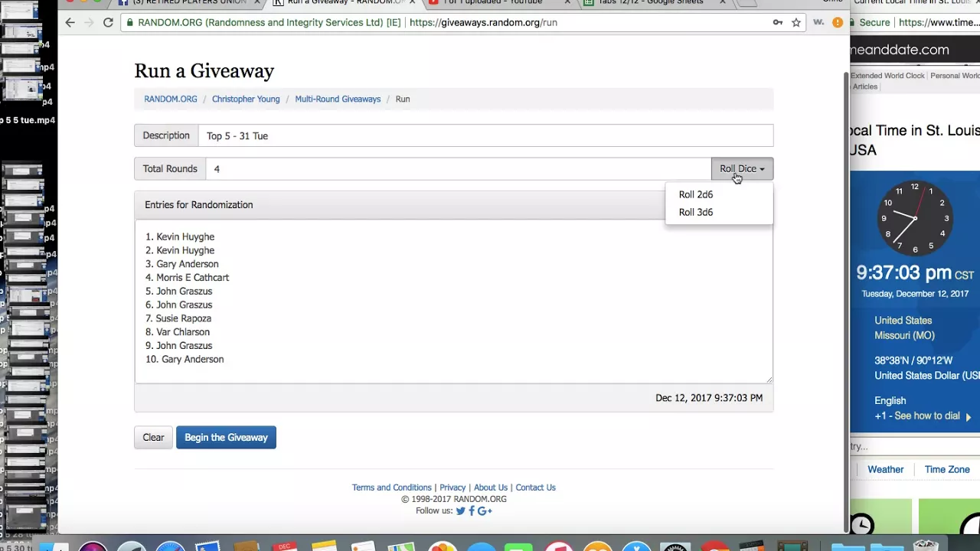This screenshot has height=551, width=980.
Task: Click the analog clock in timeanddate window
Action: click(x=915, y=218)
